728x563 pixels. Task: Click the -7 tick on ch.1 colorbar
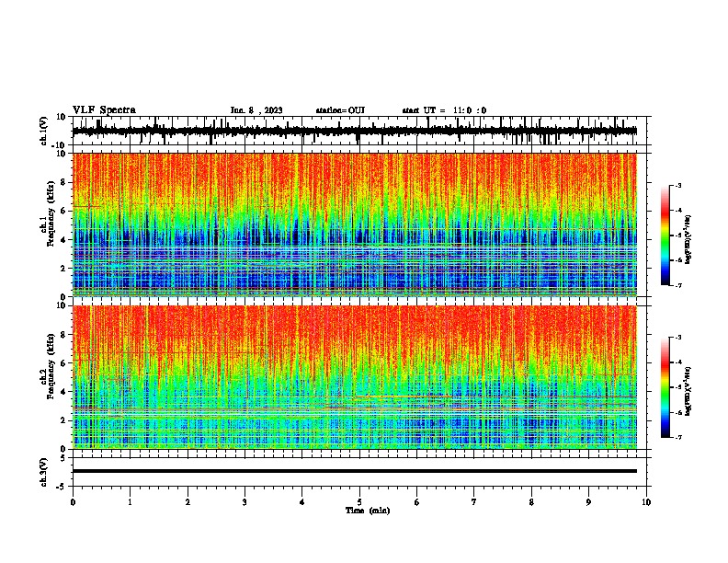677,286
